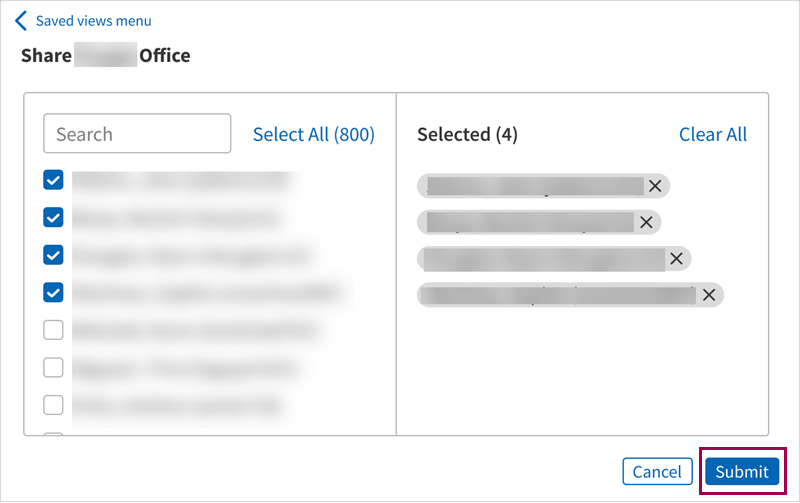Uncheck the first checked checkbox in list
Viewport: 800px width, 503px height.
click(54, 180)
